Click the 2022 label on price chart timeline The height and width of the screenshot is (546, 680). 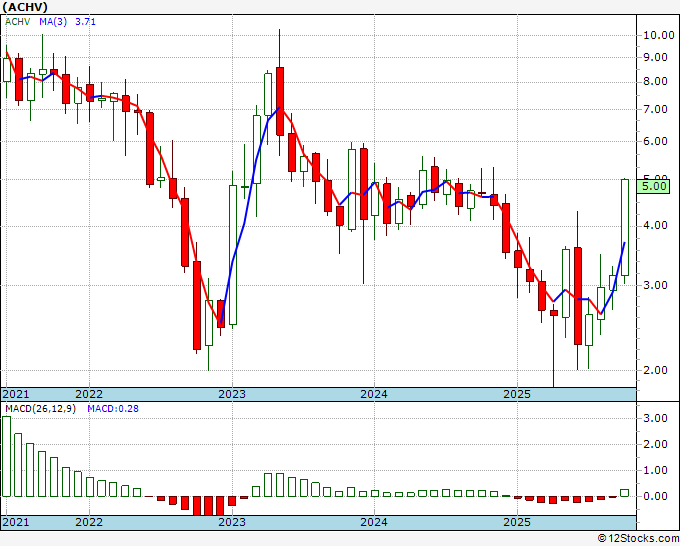click(89, 394)
